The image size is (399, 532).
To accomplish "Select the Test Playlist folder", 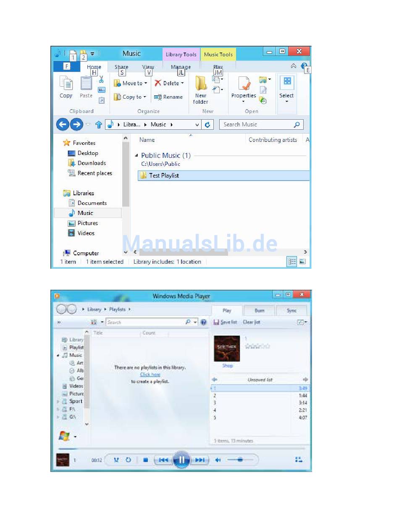I will pos(223,176).
